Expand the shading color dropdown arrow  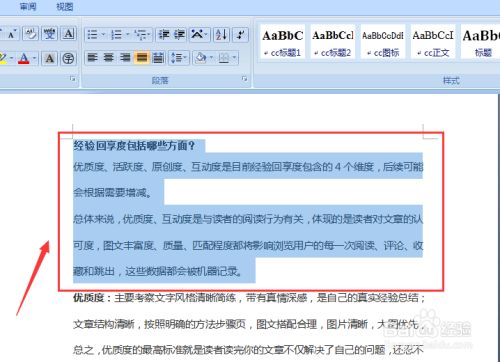pyautogui.click(x=211, y=58)
